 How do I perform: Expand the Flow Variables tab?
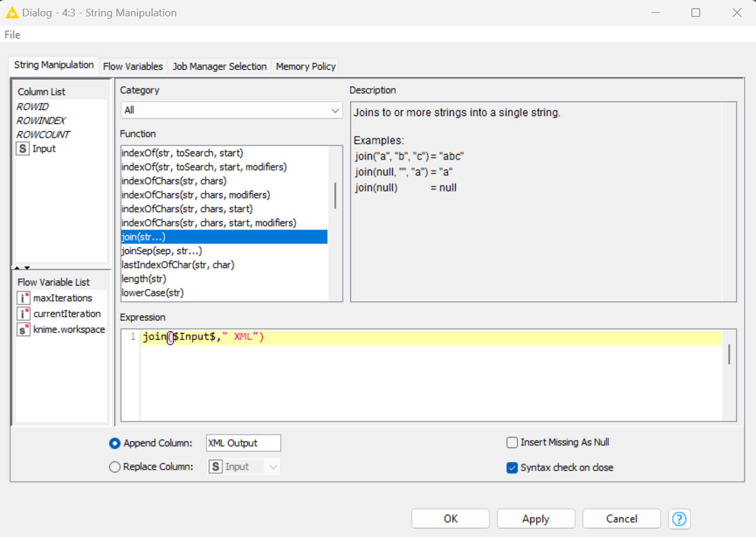(132, 66)
